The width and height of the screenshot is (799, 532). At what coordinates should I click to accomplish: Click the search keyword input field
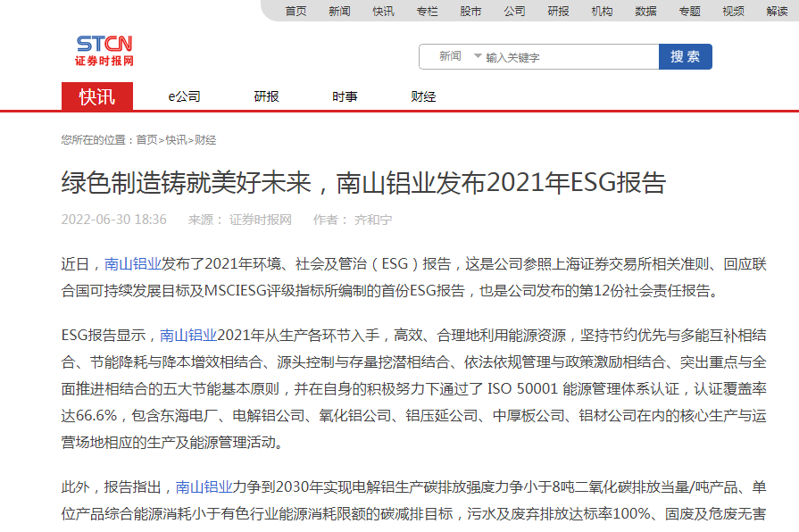click(567, 57)
